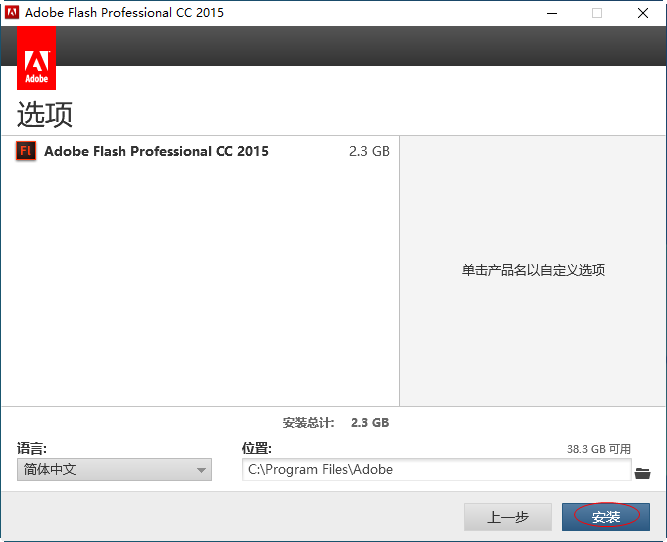The width and height of the screenshot is (667, 542).
Task: Click the 2.3 GB size next to product
Action: 369,152
